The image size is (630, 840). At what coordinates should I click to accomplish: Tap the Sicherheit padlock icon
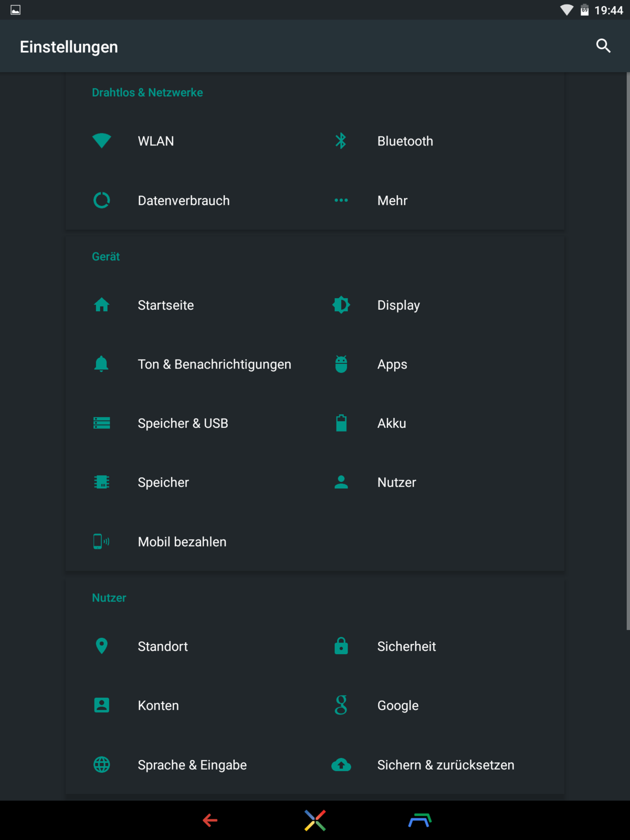(x=341, y=646)
